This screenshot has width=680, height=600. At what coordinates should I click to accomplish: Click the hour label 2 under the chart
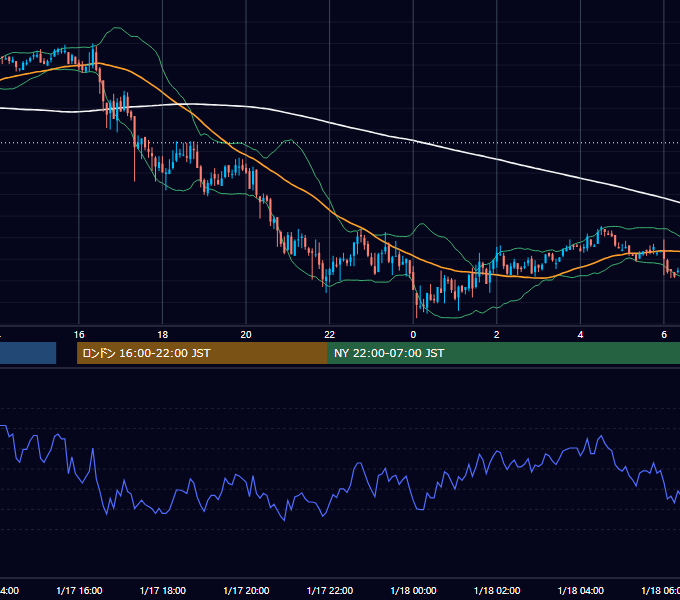[497, 335]
